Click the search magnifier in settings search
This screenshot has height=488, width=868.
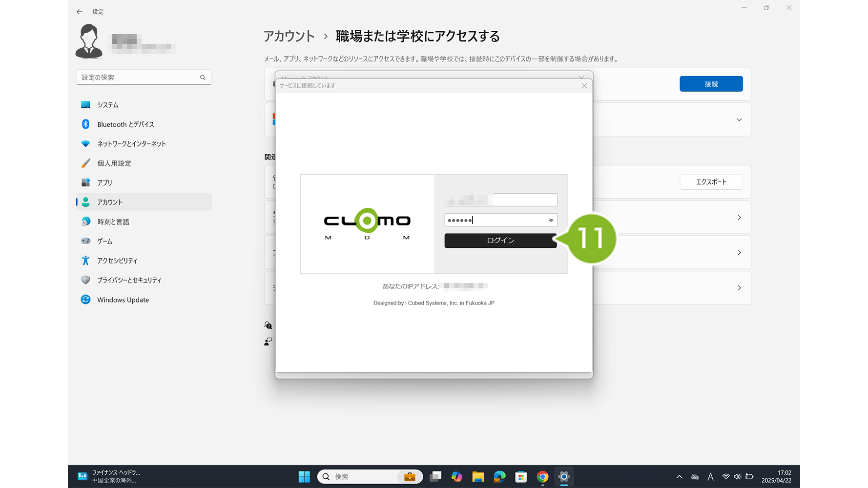click(x=203, y=78)
